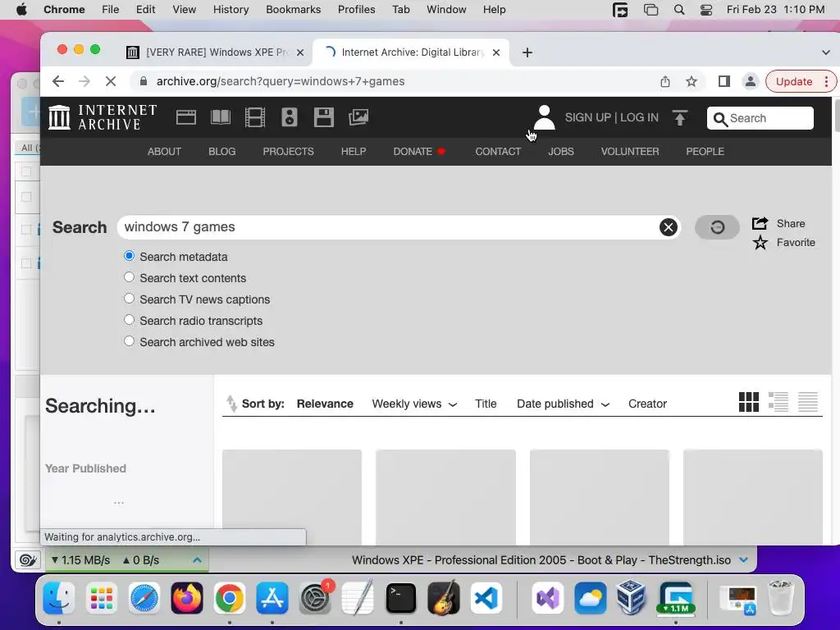Screen dimensions: 840x630
Task: Click the Share icon
Action: [x=760, y=223]
